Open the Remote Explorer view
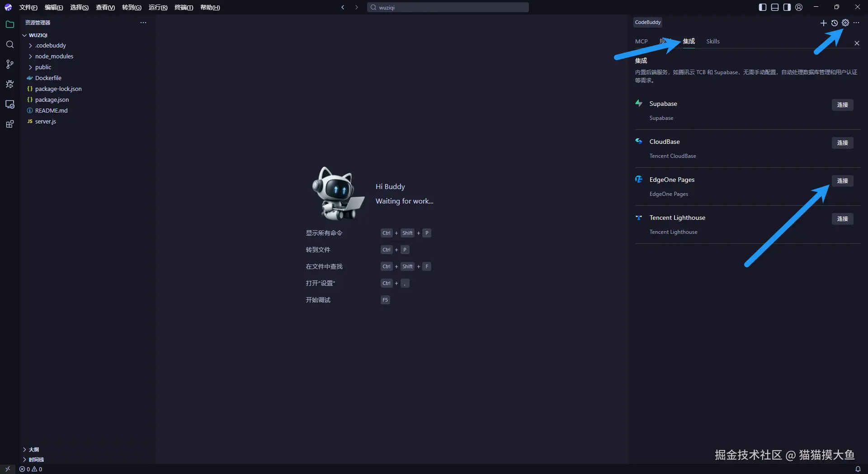 pos(10,104)
